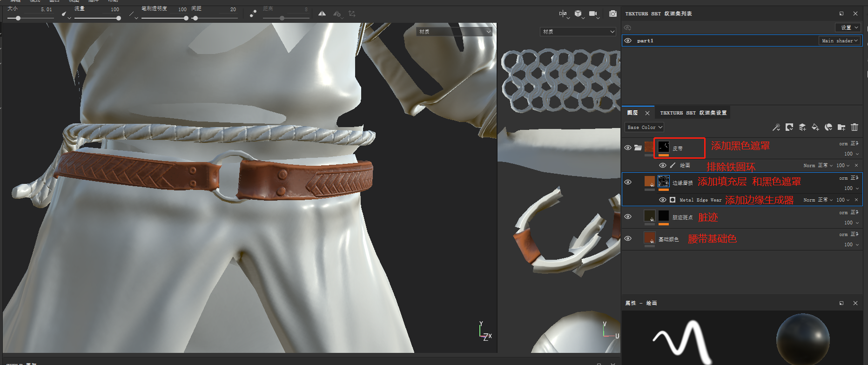Select the 边缘磨损 layer mask thumbnail
The image size is (868, 365).
click(664, 181)
